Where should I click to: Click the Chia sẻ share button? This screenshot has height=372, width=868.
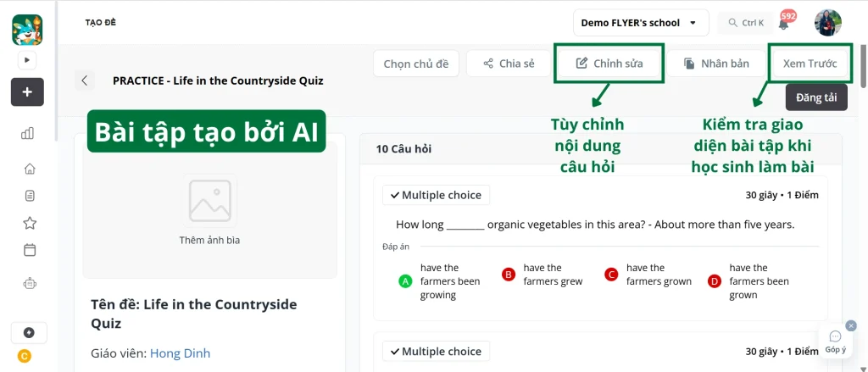pyautogui.click(x=509, y=64)
